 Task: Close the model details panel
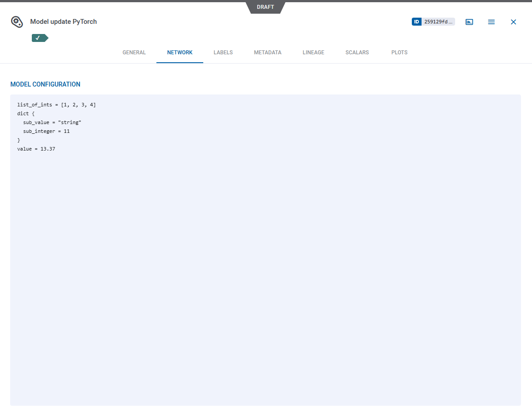click(x=513, y=22)
